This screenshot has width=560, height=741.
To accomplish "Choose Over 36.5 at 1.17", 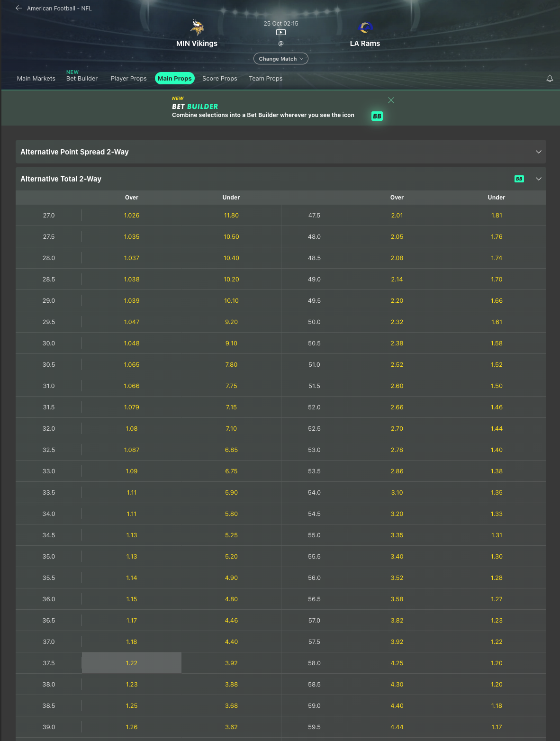I will point(132,620).
